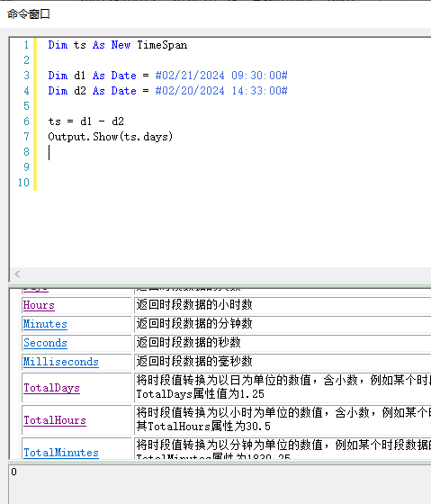Viewport: 431px width, 504px height.
Task: Click the 返回时段数据的秒数 description cell
Action: coord(283,343)
